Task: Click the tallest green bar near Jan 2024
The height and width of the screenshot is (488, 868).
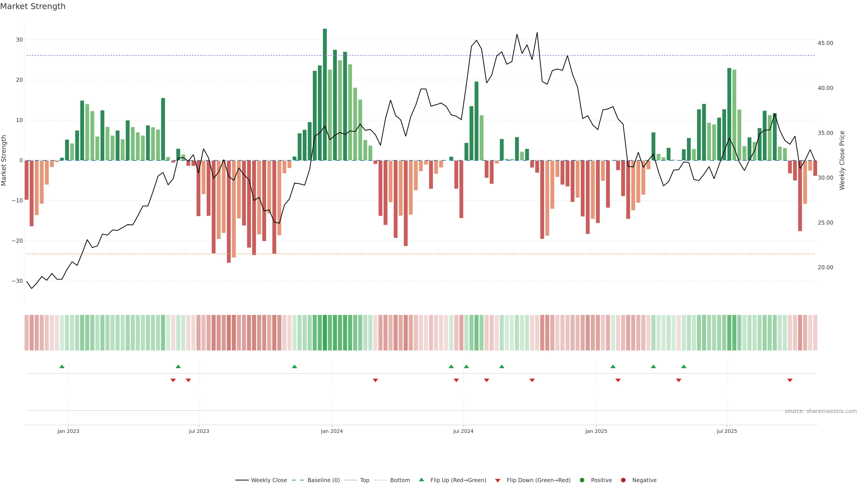Action: pos(325,94)
